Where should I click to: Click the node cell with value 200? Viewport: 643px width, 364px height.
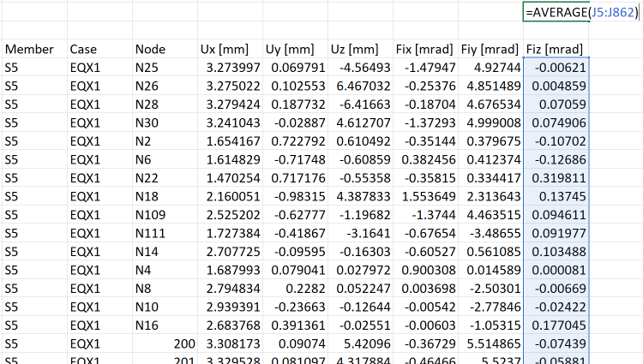[x=165, y=343]
